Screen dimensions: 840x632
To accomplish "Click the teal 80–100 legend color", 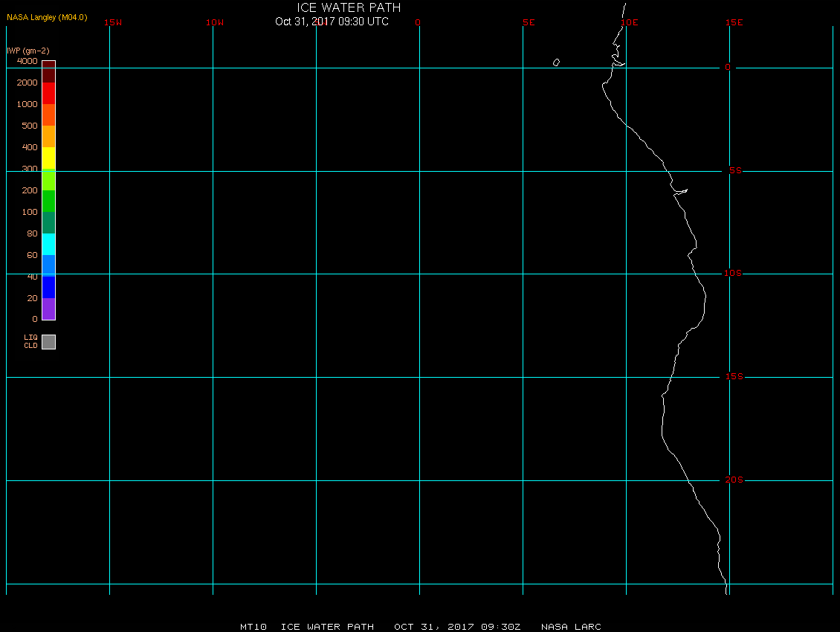I will pyautogui.click(x=49, y=222).
